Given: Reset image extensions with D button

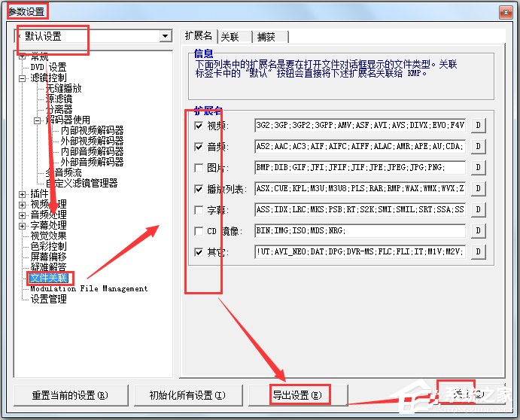Looking at the screenshot, I should point(478,167).
